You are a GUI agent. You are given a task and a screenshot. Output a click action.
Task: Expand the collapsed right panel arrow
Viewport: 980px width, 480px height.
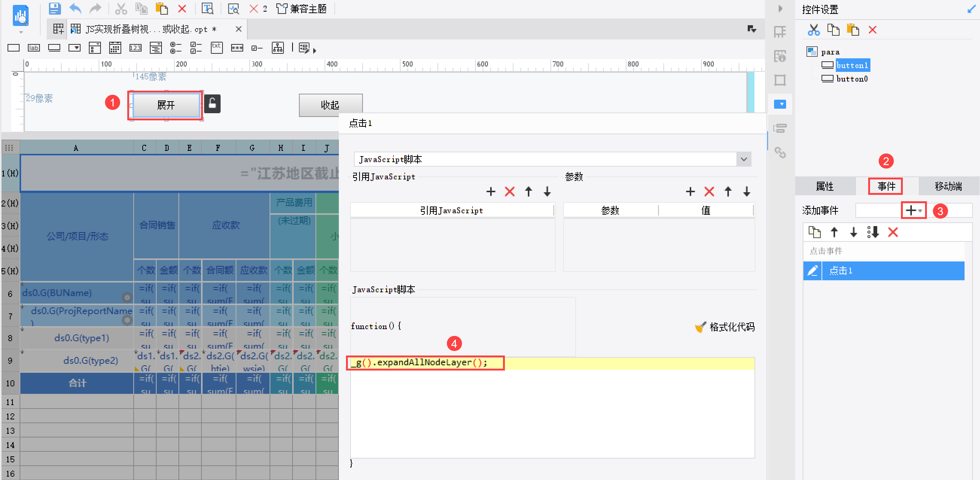[x=780, y=8]
